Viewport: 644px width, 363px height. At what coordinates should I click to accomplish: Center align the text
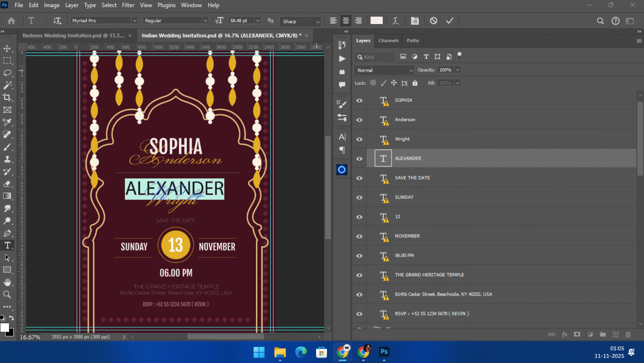tap(346, 21)
